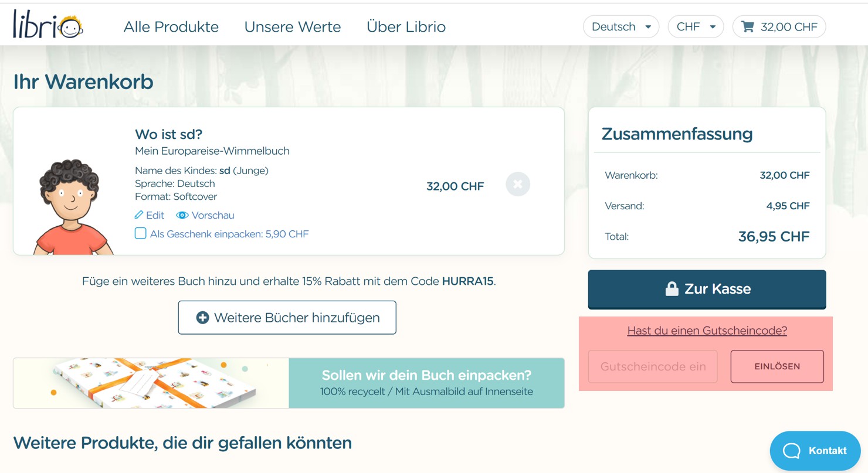Viewport: 868px width, 473px height.
Task: Click the pencil Edit link
Action: [x=149, y=215]
